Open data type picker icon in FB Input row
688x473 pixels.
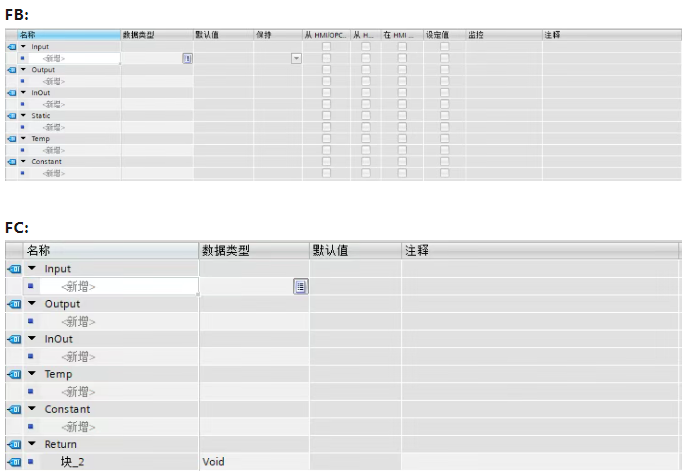click(x=187, y=58)
